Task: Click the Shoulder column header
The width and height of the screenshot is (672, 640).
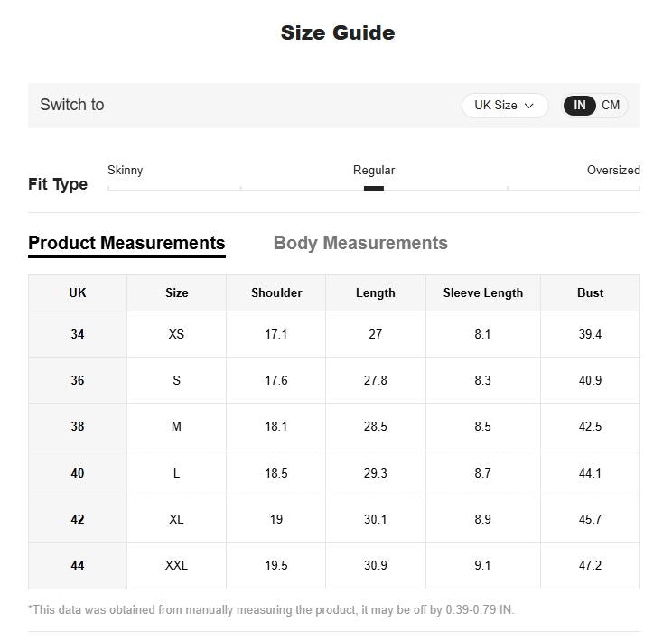Action: 276,293
